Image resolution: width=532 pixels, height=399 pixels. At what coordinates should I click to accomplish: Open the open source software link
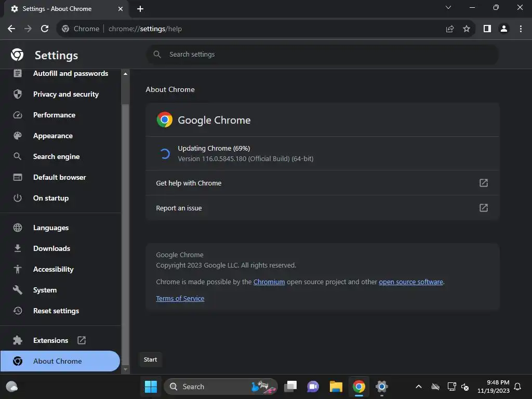click(411, 282)
